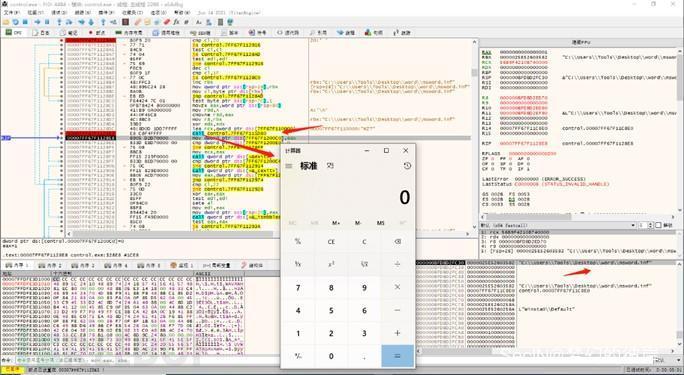Click the stack pane vertical scrollbar
684x375 pixels.
(x=680, y=305)
